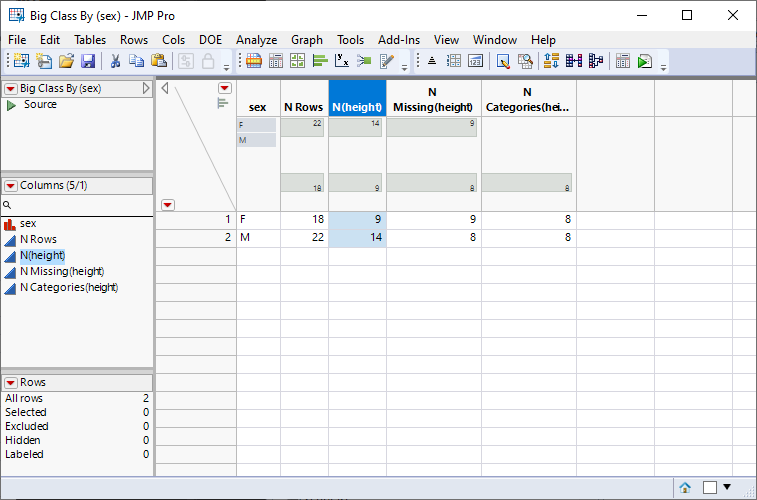Click the magnifier search table icon

pyautogui.click(x=525, y=61)
